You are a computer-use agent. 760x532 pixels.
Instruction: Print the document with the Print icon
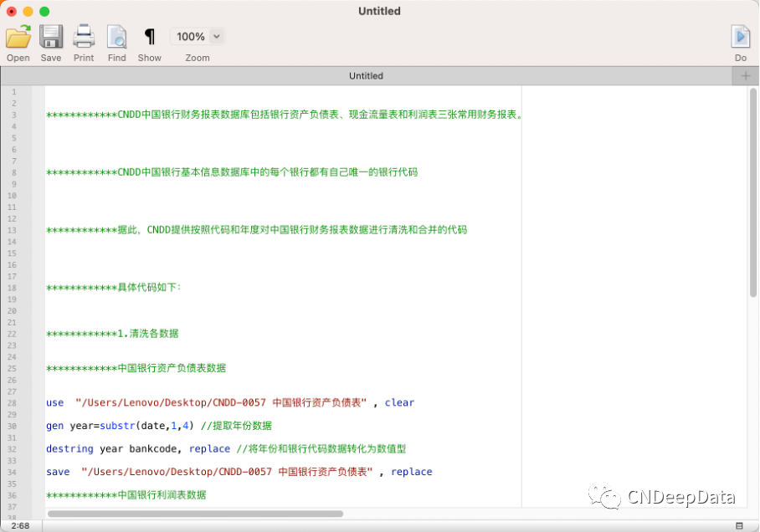tap(84, 37)
